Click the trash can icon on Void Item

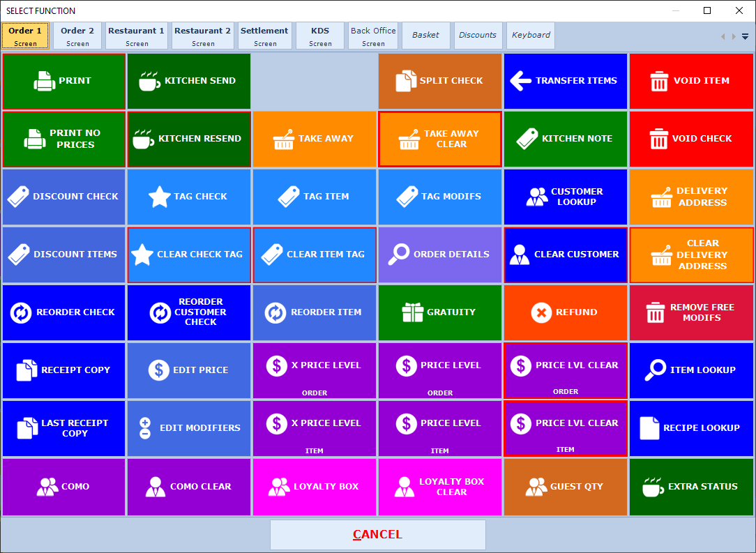658,81
